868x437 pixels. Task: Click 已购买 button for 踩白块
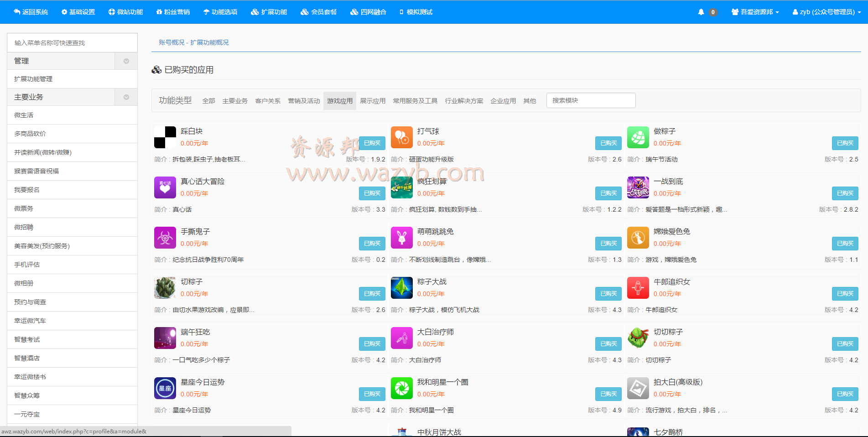click(x=372, y=143)
